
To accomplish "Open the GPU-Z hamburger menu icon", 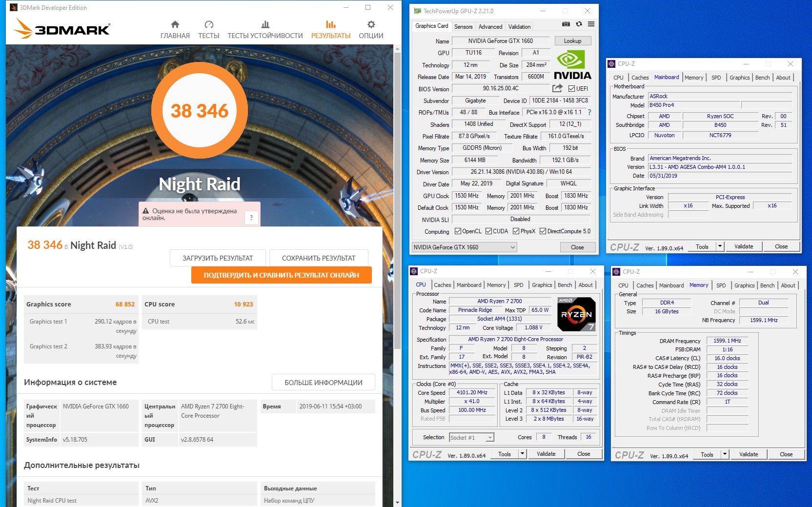I will tap(591, 24).
